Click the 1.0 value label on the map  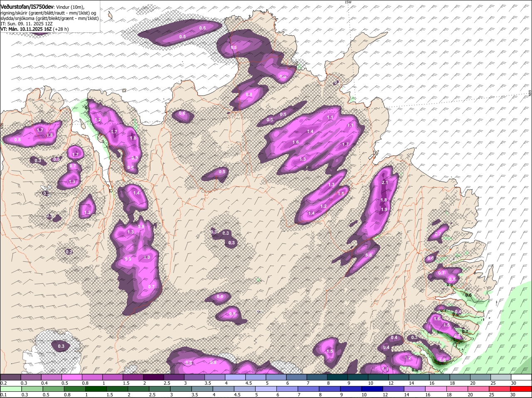[x=147, y=258]
